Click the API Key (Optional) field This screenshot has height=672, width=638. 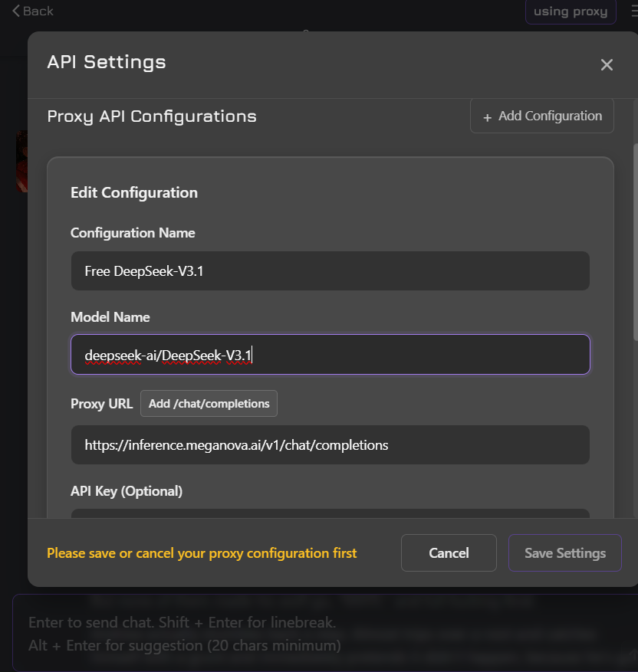[x=330, y=513]
